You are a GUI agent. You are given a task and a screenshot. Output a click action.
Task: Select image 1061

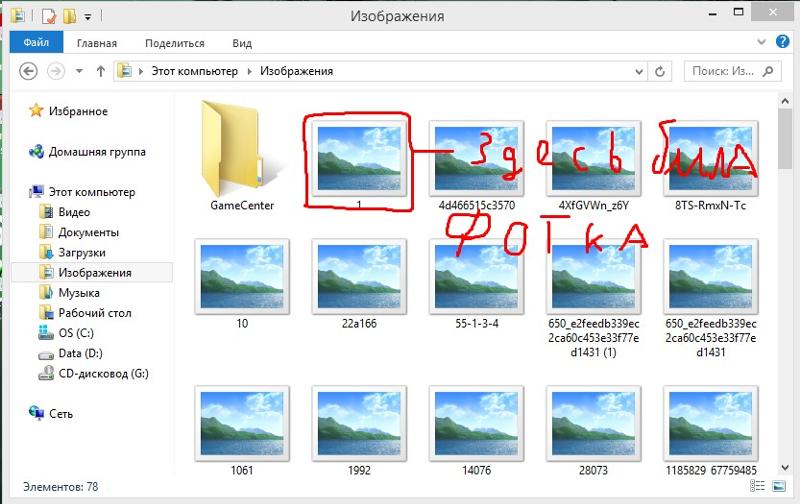point(242,431)
